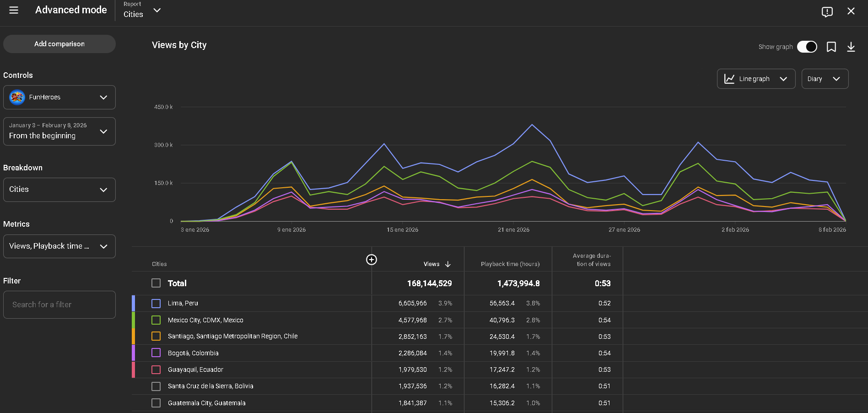868x413 pixels.
Task: Close the Advanced mode panel
Action: tap(851, 11)
